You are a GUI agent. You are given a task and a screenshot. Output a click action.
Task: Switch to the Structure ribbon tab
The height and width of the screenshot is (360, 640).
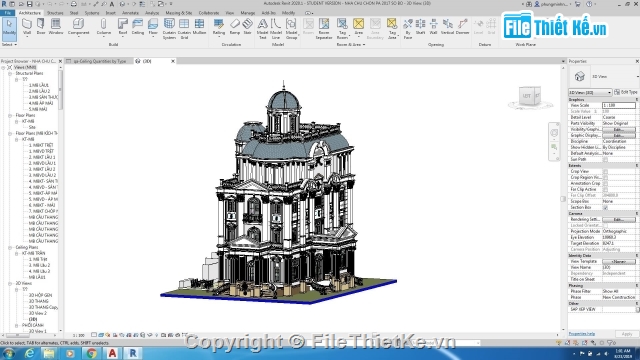coord(55,13)
